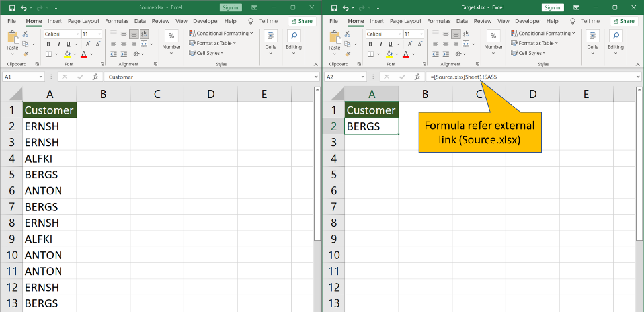Click Sign in button in Target.xlsx
Viewport: 644px width, 312px height.
552,8
